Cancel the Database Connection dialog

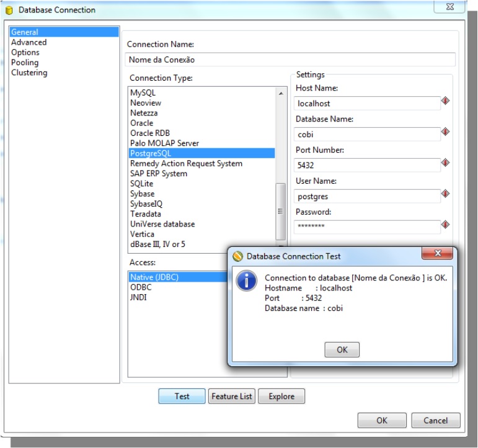click(435, 420)
